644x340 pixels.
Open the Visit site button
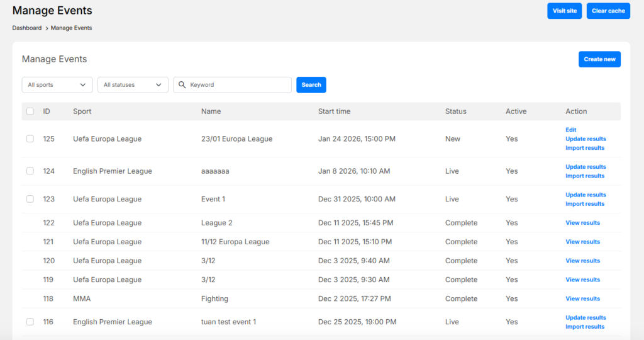coord(564,11)
